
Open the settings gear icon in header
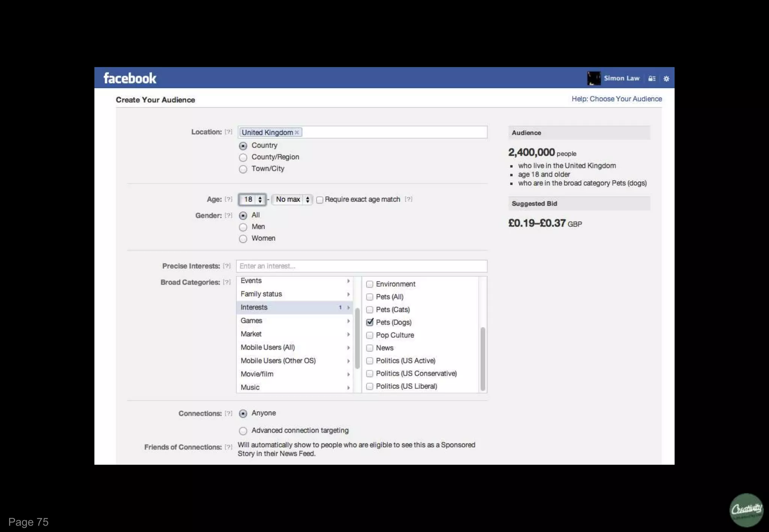(x=666, y=79)
